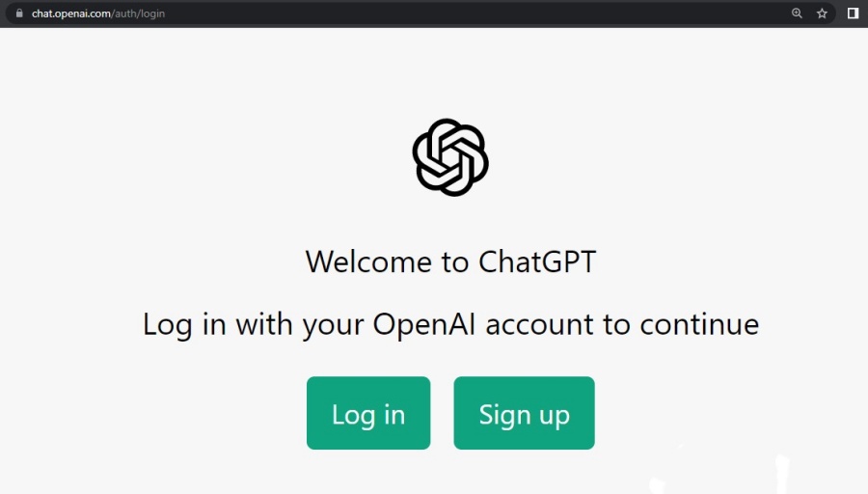This screenshot has height=494, width=868.
Task: Click the word ChatGPT in the heading
Action: (537, 261)
